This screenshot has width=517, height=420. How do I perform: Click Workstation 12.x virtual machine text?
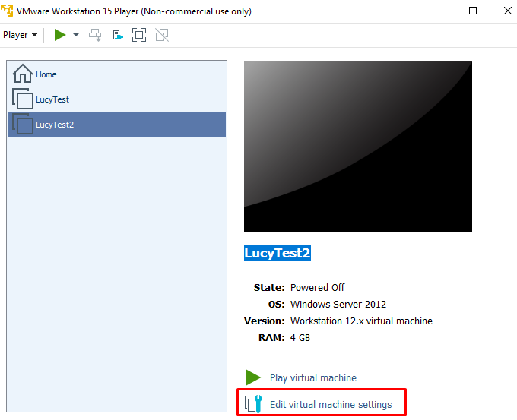pos(361,321)
